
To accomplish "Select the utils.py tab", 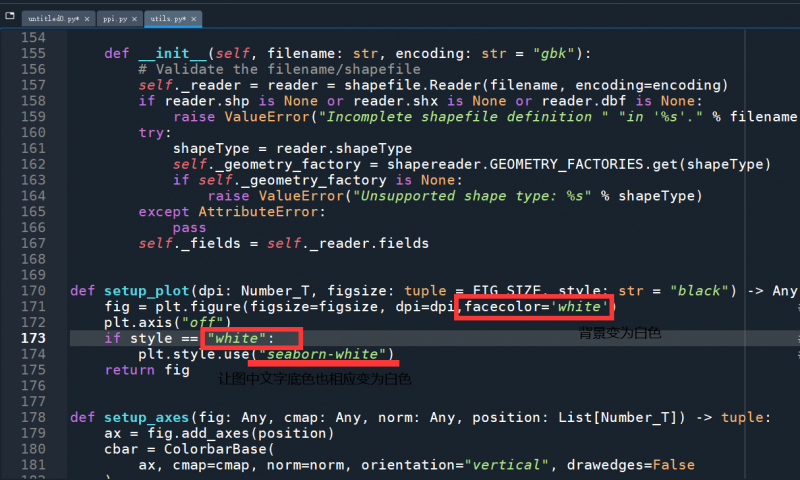I will pos(167,19).
